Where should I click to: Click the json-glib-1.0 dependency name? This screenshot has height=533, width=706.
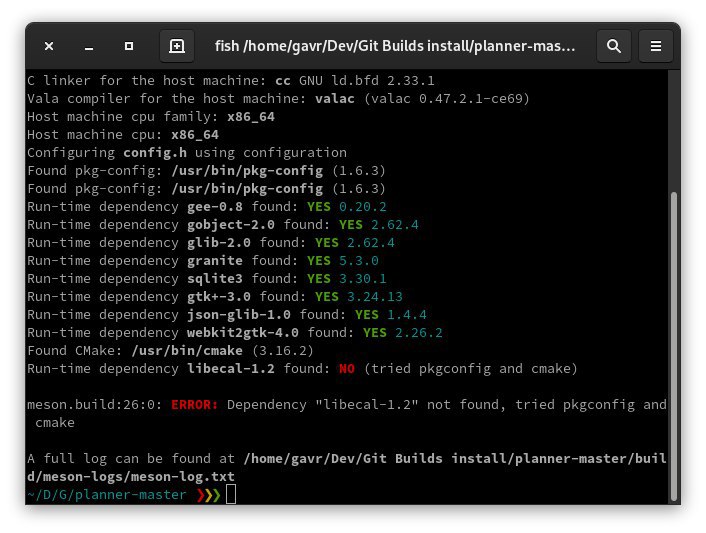pyautogui.click(x=239, y=315)
